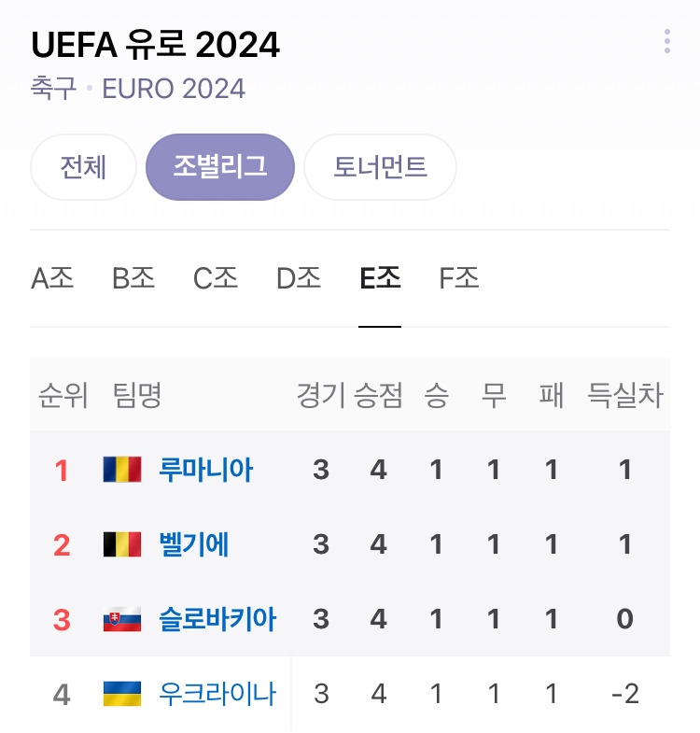Open the 우크라이나 team link
Image resolution: width=700 pixels, height=733 pixels.
(217, 694)
